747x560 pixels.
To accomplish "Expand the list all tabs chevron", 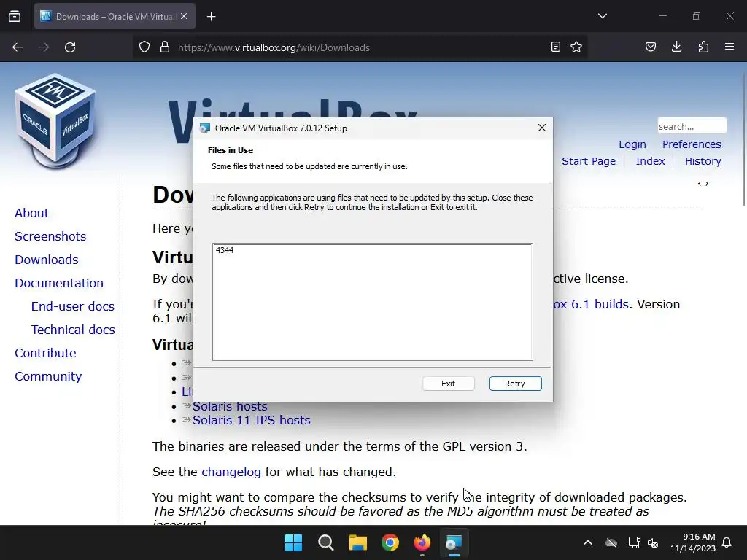I will point(602,16).
